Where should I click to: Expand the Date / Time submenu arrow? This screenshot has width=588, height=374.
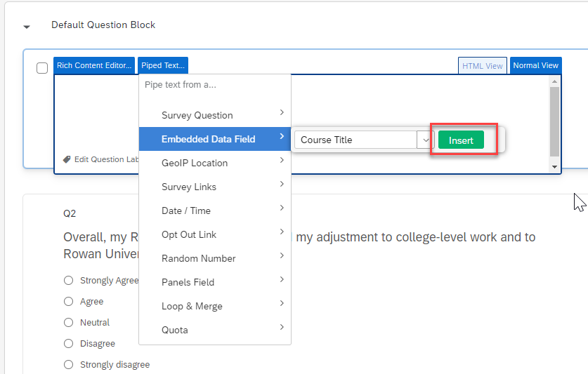coord(282,208)
